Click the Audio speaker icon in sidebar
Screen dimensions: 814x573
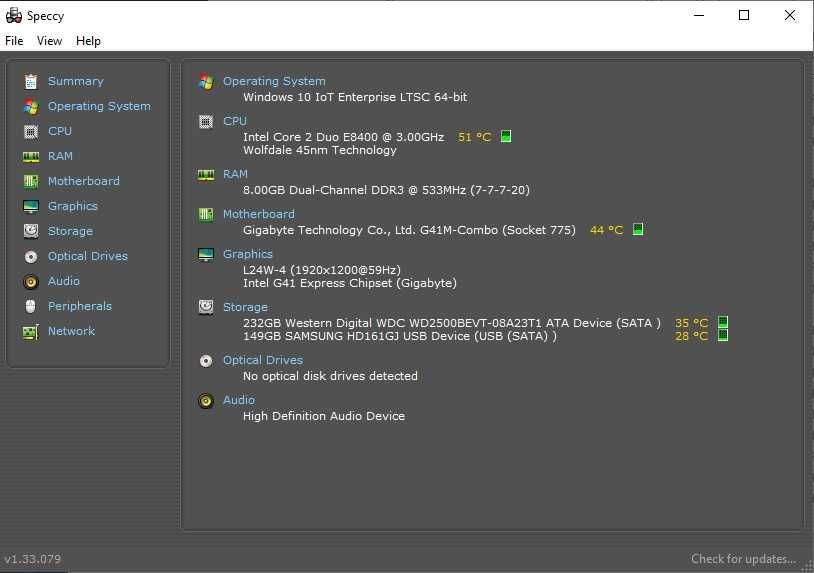coord(31,281)
